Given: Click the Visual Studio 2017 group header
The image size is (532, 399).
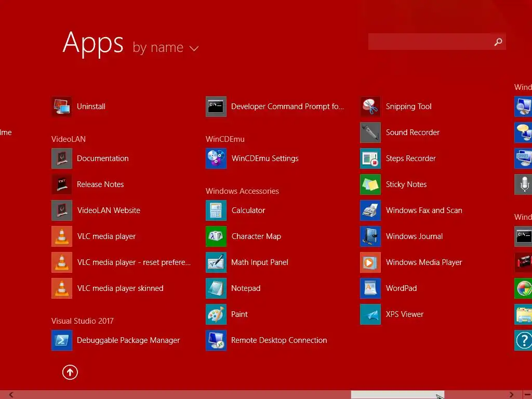Looking at the screenshot, I should [x=83, y=321].
